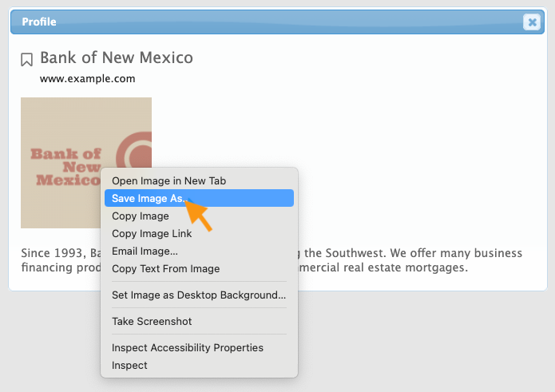Select Take Screenshot menu entry

pyautogui.click(x=199, y=321)
